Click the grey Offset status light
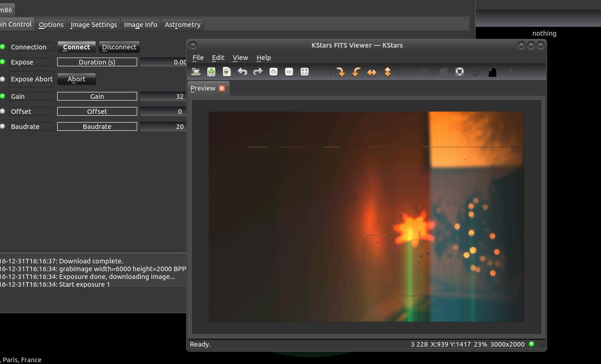The height and width of the screenshot is (364, 601). pyautogui.click(x=3, y=111)
